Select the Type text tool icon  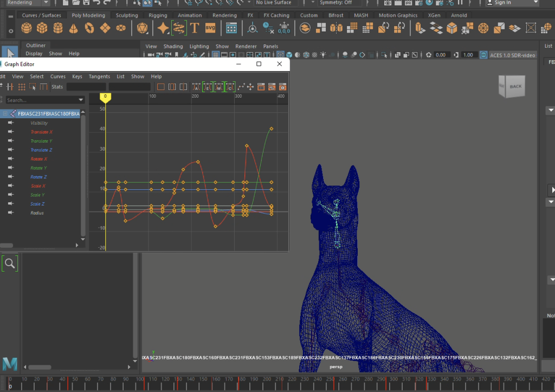(195, 28)
